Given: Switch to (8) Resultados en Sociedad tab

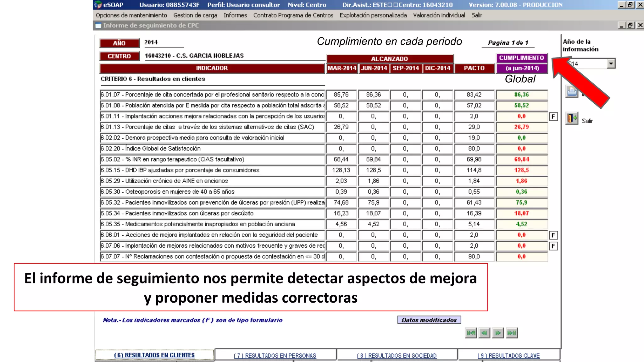Looking at the screenshot, I should click(x=397, y=355).
